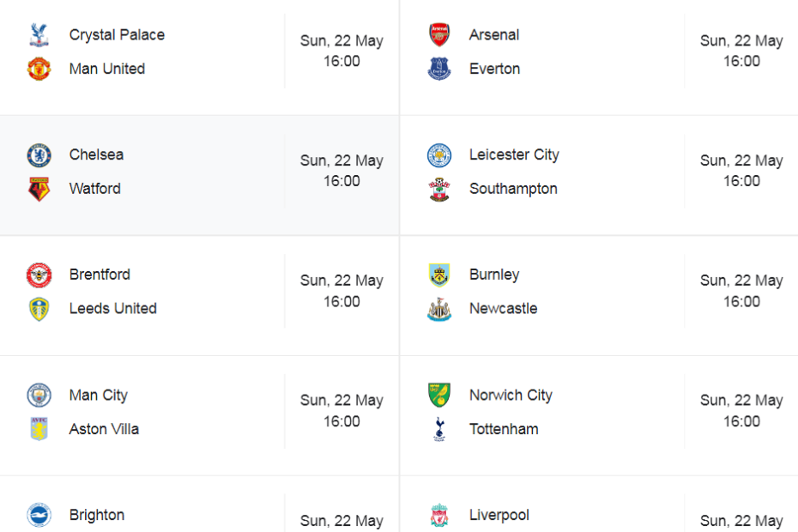Open the Leicester City badge
The image size is (798, 532).
pos(438,154)
